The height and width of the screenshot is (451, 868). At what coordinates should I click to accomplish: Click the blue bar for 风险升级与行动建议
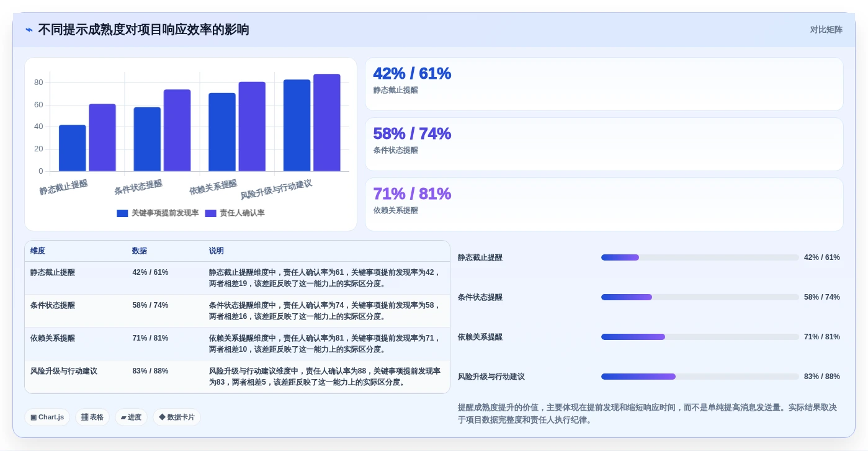coord(297,125)
